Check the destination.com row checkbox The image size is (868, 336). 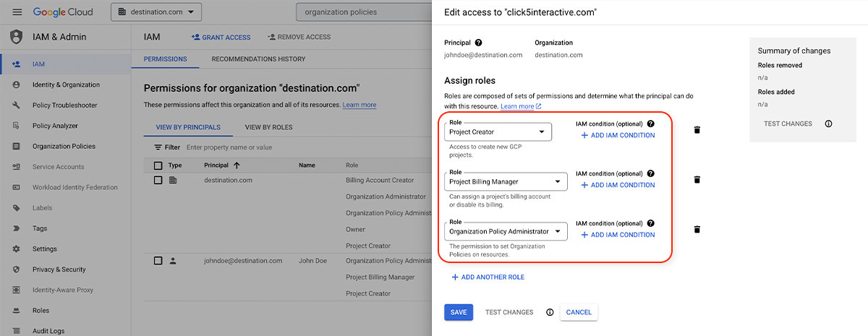tap(158, 180)
